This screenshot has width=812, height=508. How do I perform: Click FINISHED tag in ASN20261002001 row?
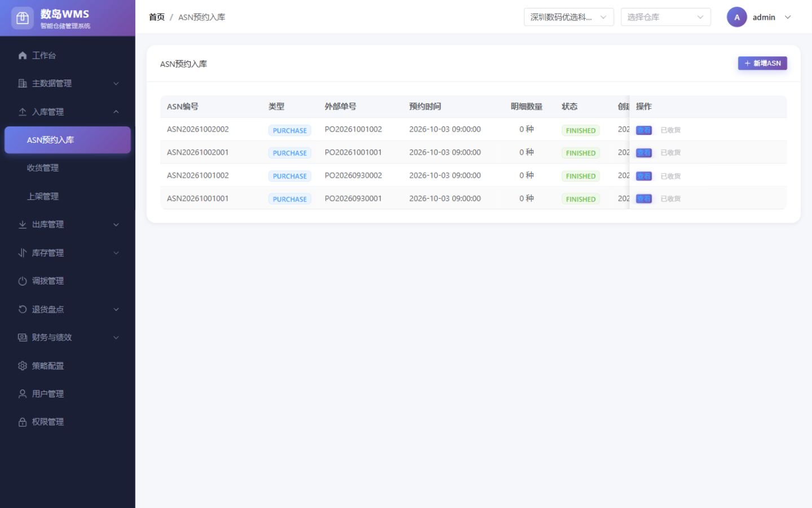click(x=581, y=153)
